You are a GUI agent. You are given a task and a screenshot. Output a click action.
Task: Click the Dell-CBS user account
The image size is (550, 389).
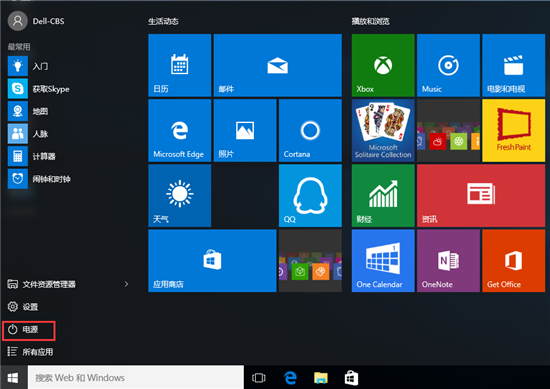36,21
